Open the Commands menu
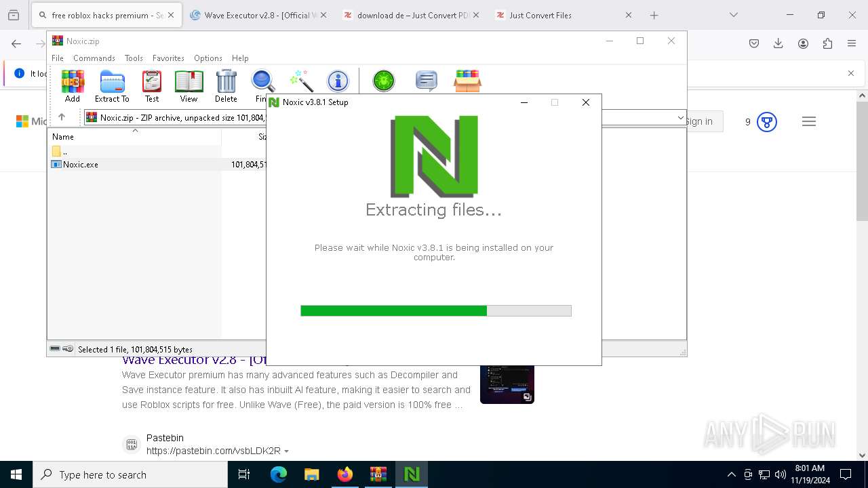868x488 pixels. click(x=94, y=58)
